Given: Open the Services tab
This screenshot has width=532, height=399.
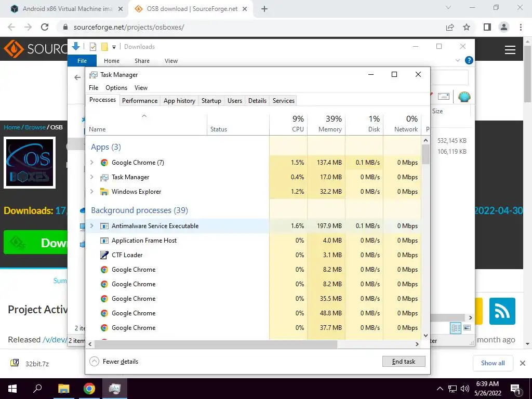Looking at the screenshot, I should pyautogui.click(x=283, y=101).
